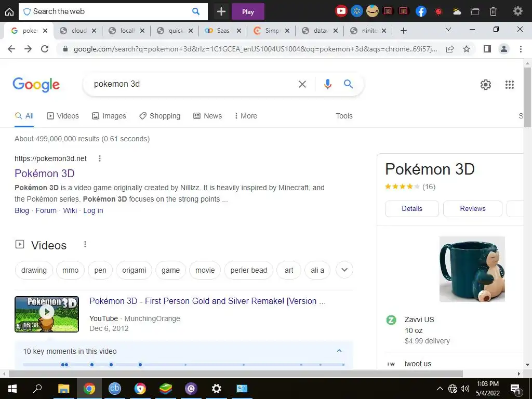
Task: Click the purple Play button
Action: [248, 11]
